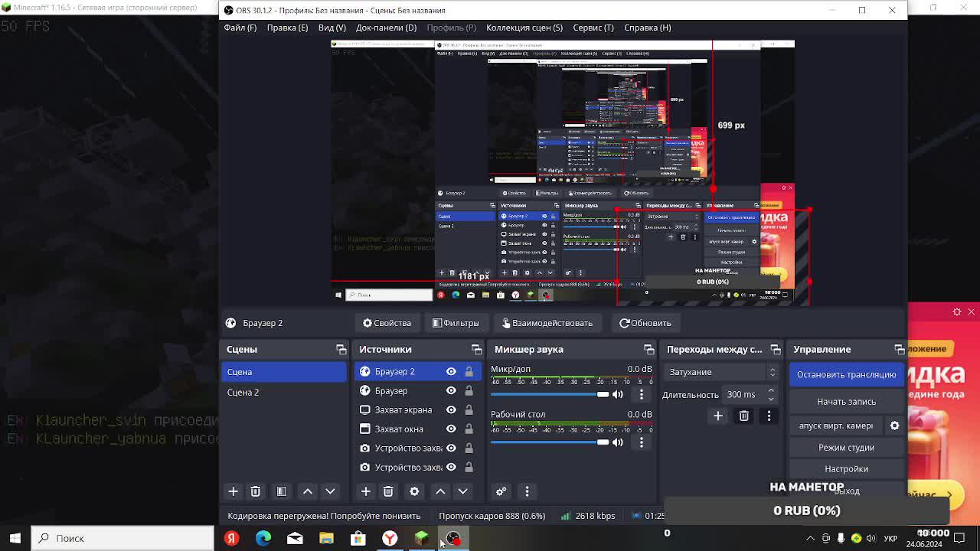
Task: Toggle lock on Захват экрана source
Action: (469, 410)
